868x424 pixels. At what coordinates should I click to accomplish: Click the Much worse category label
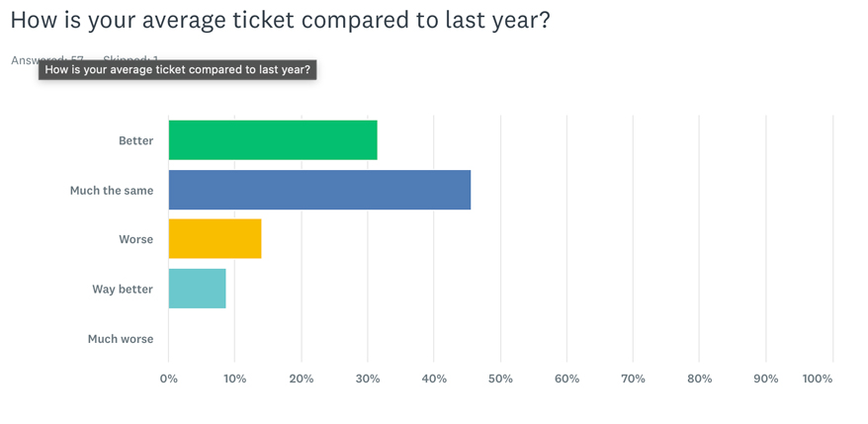click(121, 339)
